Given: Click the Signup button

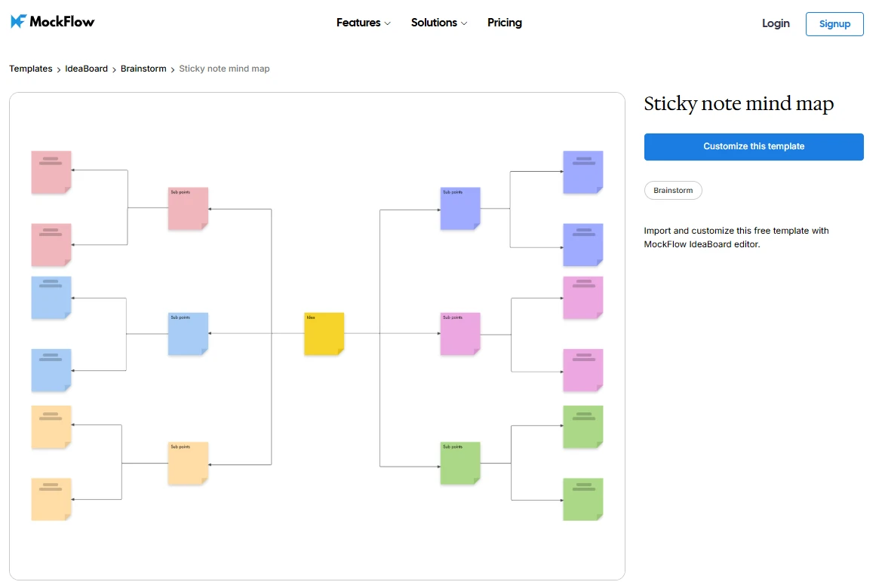Looking at the screenshot, I should (834, 23).
